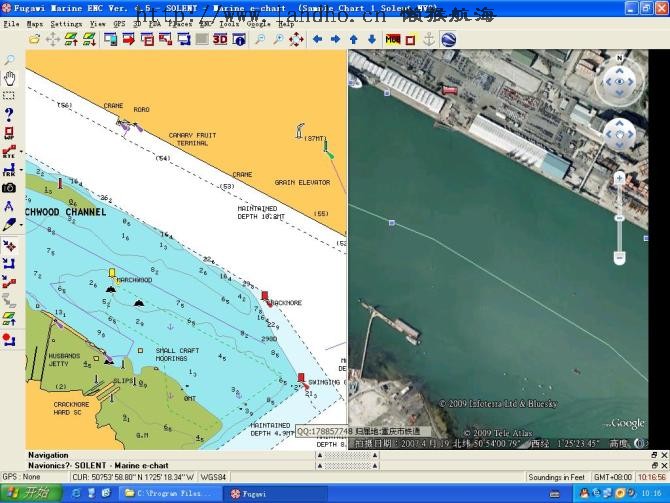Click the second magnifier zoom icon

[278, 40]
